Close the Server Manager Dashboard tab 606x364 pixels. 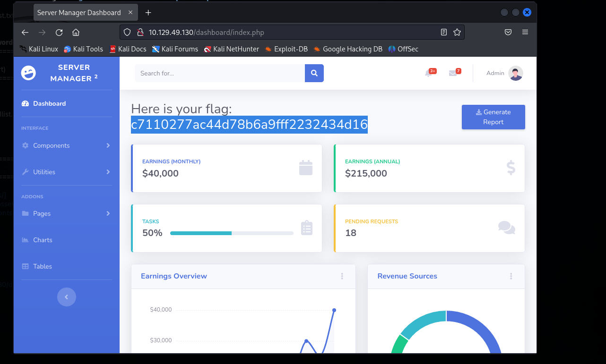[x=131, y=13]
